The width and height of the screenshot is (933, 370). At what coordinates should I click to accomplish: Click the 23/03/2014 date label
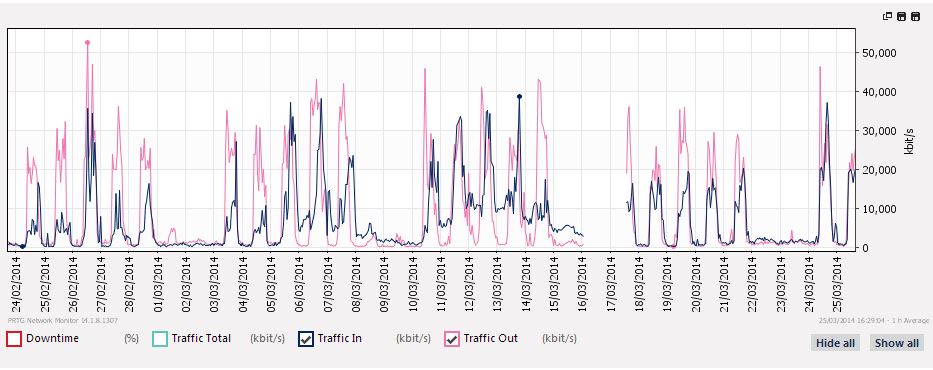[x=780, y=283]
